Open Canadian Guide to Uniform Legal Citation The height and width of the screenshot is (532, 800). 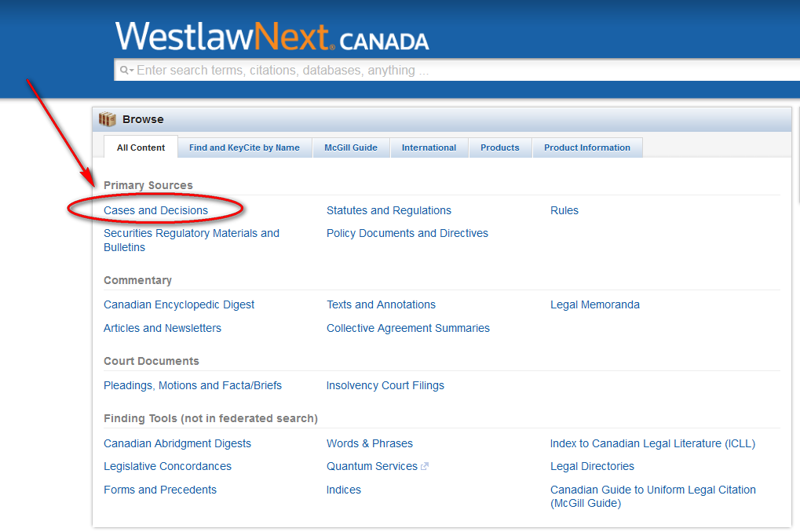pos(653,496)
